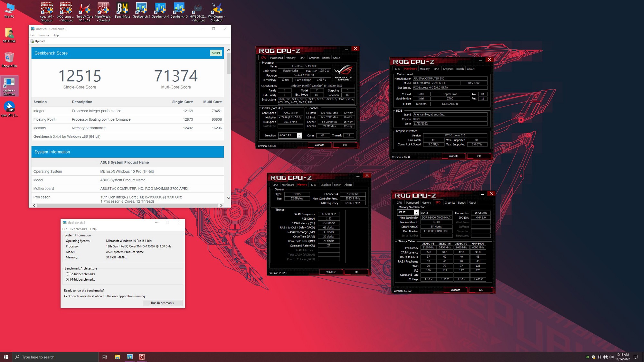Click Validate in CPU-Z CPU window
This screenshot has height=362, width=644.
point(319,145)
